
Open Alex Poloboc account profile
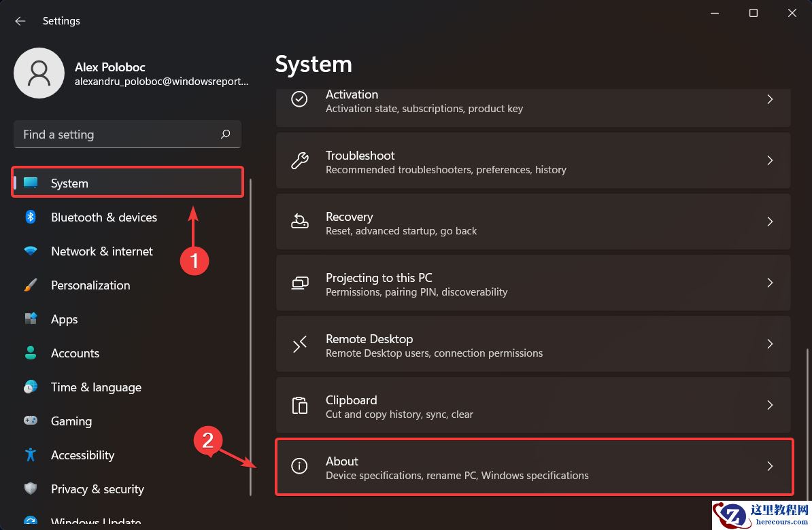39,73
